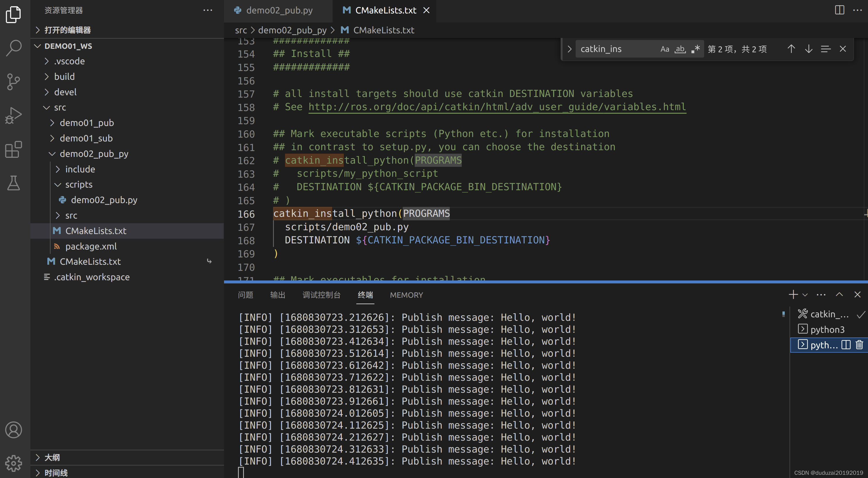The width and height of the screenshot is (868, 478).
Task: Open terminal launch profile dropdown arrow
Action: pos(805,295)
